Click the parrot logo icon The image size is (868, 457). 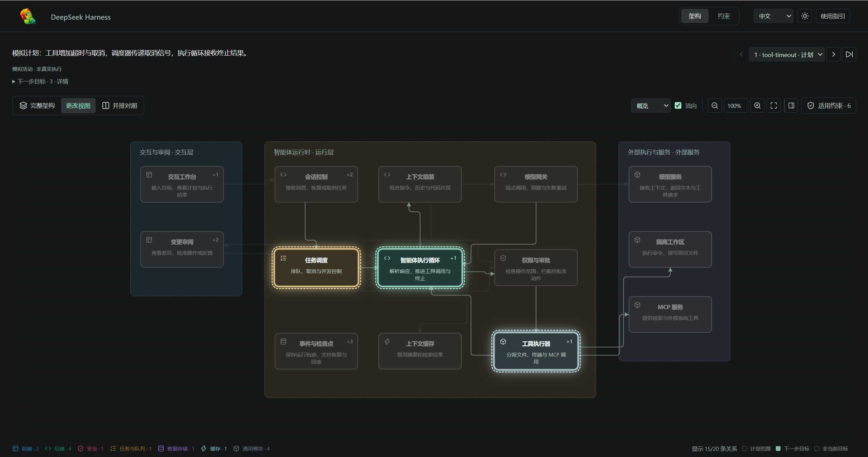point(28,16)
